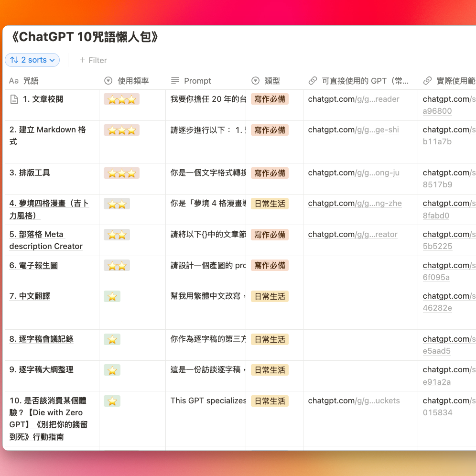The image size is (476, 476).
Task: Click two-star tag in 夢境四格漫畫 row
Action: pyautogui.click(x=117, y=204)
